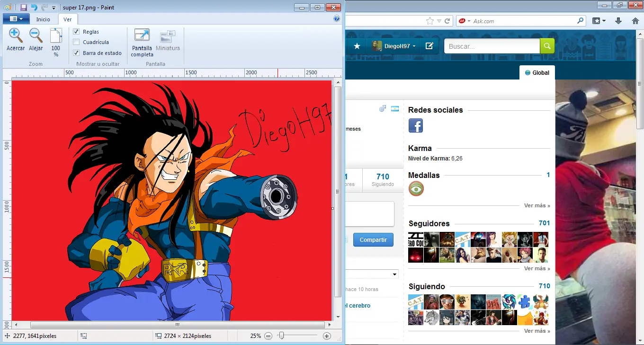
Task: Click the Argentina flag icon on profile
Action: click(395, 109)
